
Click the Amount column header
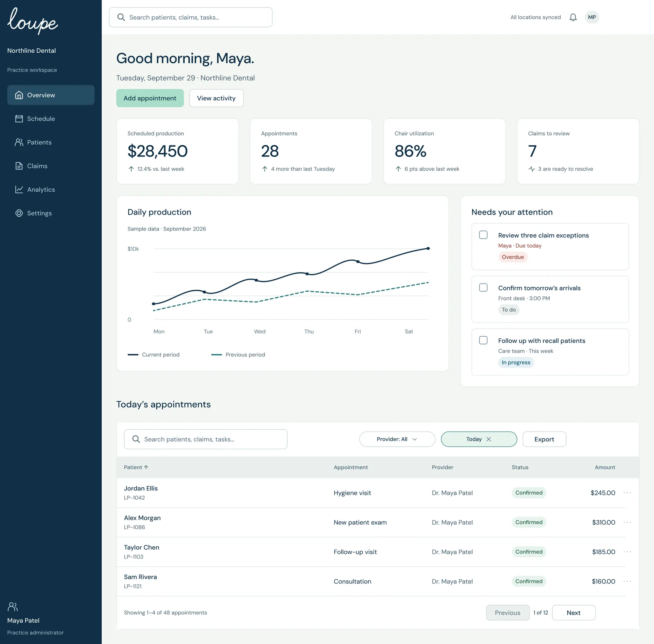tap(605, 467)
